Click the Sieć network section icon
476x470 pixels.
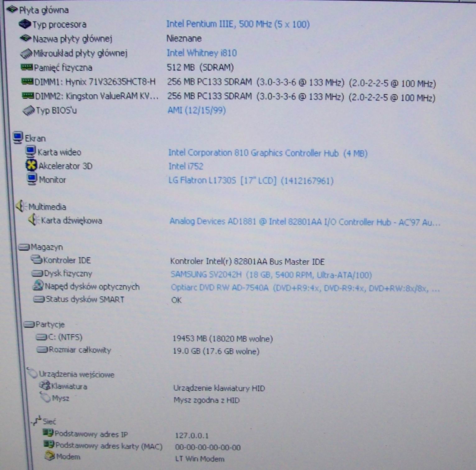[x=37, y=421]
